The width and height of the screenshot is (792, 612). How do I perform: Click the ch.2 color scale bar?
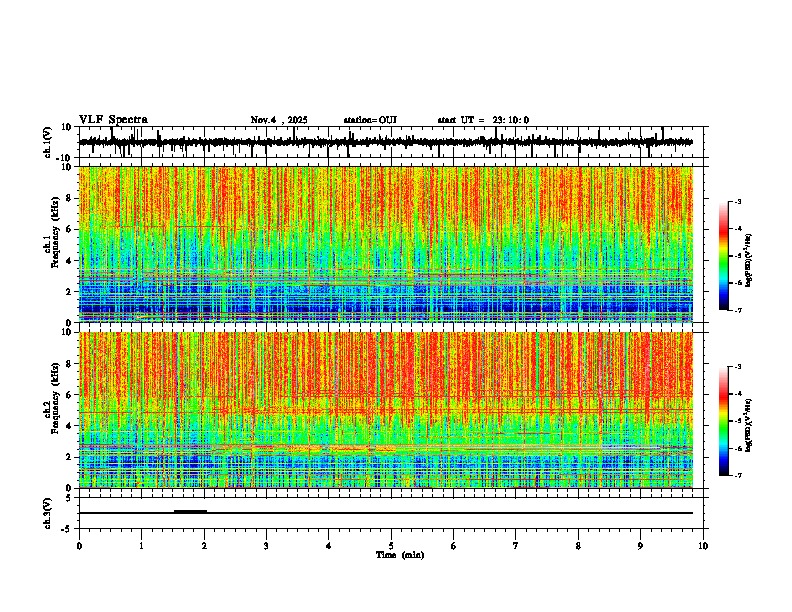click(x=724, y=421)
